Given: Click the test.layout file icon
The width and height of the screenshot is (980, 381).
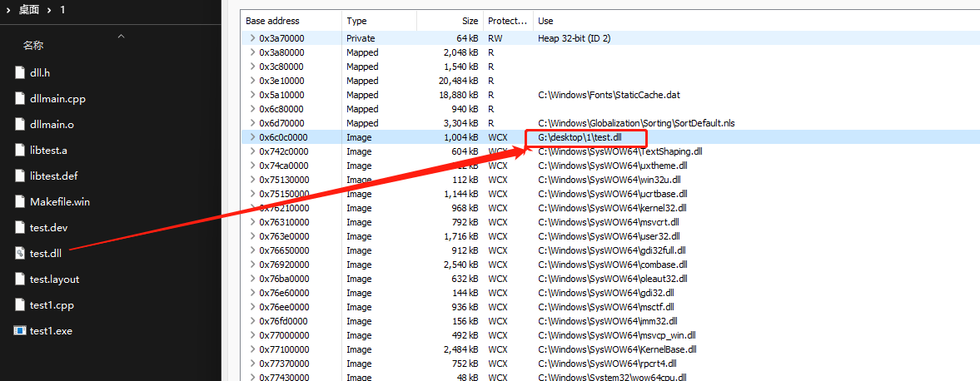Looking at the screenshot, I should point(21,279).
